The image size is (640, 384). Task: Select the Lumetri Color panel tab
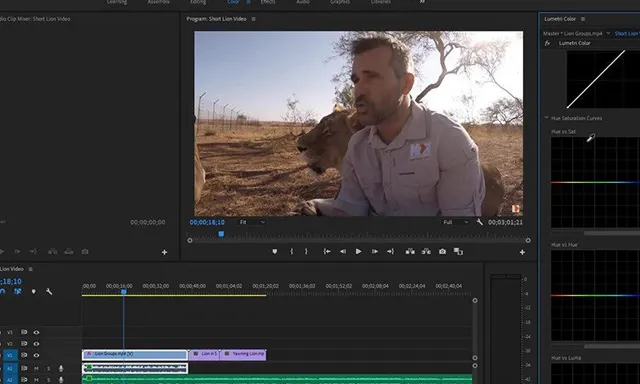[560, 19]
